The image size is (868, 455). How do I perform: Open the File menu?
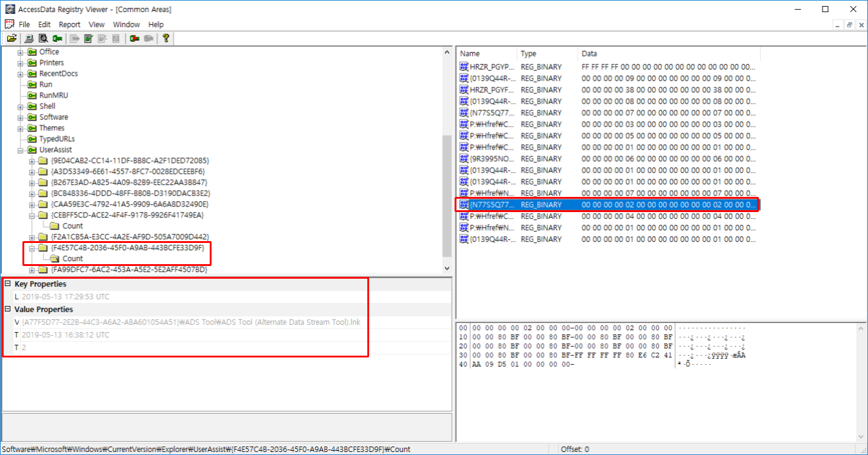[24, 25]
